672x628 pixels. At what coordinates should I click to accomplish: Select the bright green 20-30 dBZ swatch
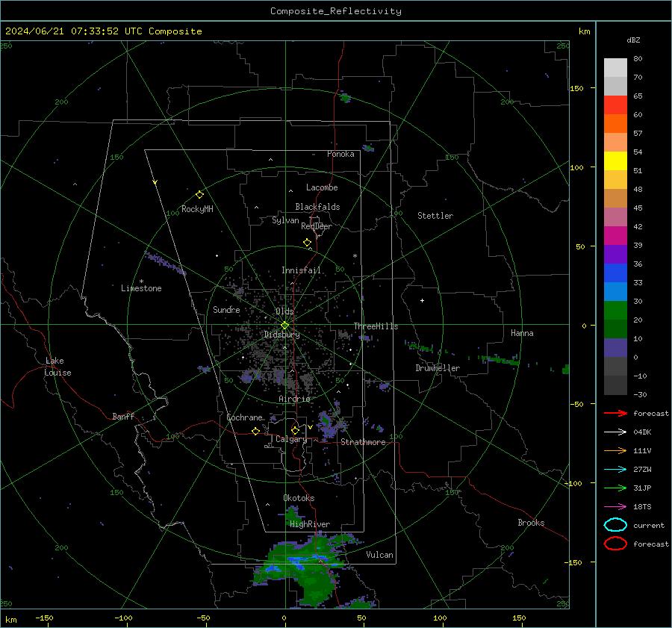coord(615,311)
